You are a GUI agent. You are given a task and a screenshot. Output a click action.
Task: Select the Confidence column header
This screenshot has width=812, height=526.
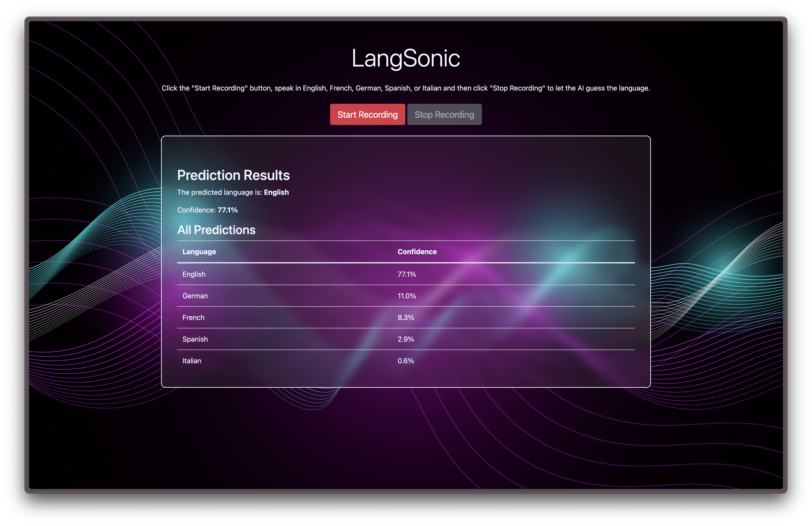[x=417, y=252]
